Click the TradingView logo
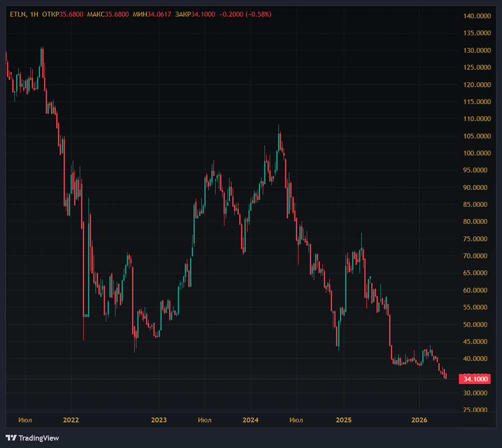This screenshot has height=448, width=502. (32, 438)
